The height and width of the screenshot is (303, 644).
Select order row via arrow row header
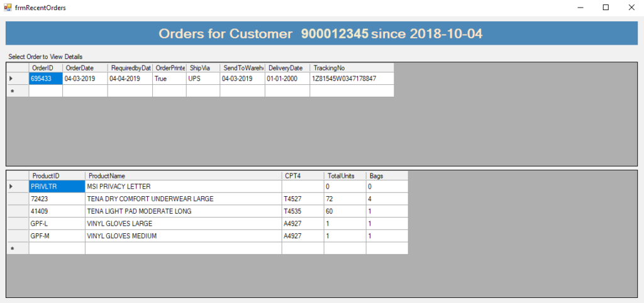[17, 79]
